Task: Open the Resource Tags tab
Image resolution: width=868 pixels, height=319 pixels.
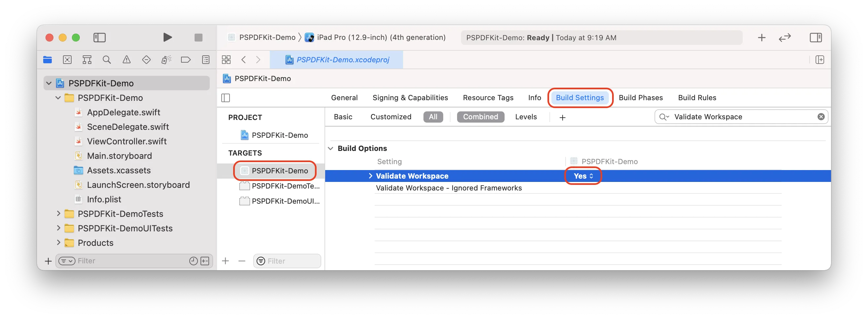Action: click(488, 98)
